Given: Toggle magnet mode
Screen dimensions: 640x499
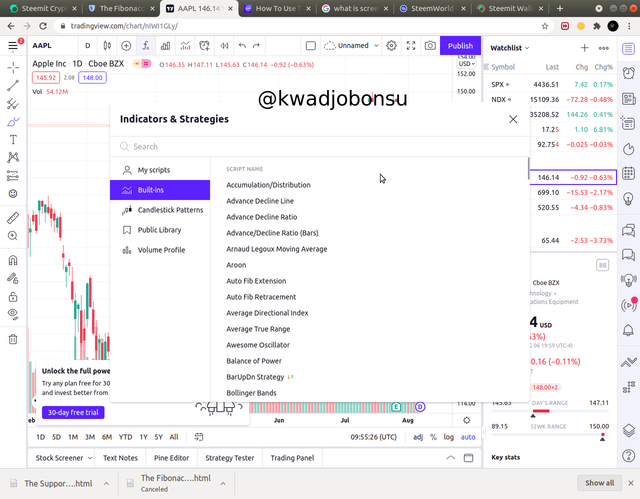Looking at the screenshot, I should 13,260.
